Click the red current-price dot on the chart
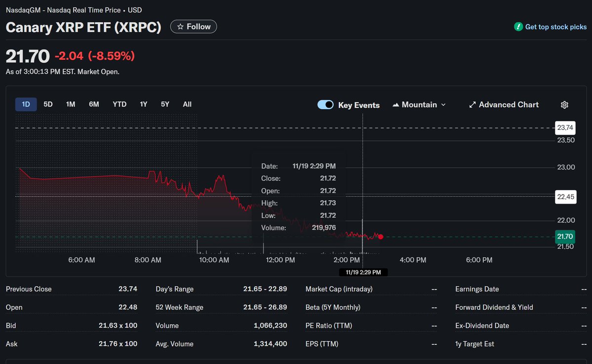The image size is (592, 364). pos(380,237)
